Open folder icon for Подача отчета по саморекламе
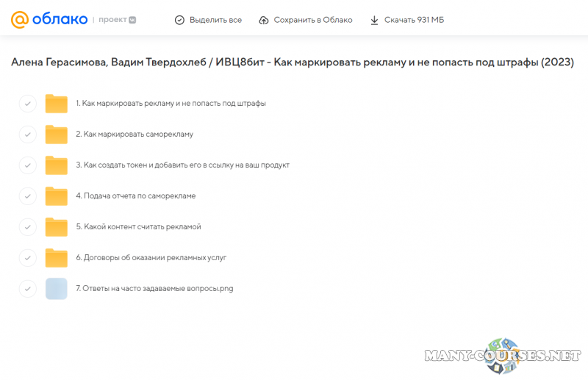Image resolution: width=588 pixels, height=380 pixels. pyautogui.click(x=57, y=196)
